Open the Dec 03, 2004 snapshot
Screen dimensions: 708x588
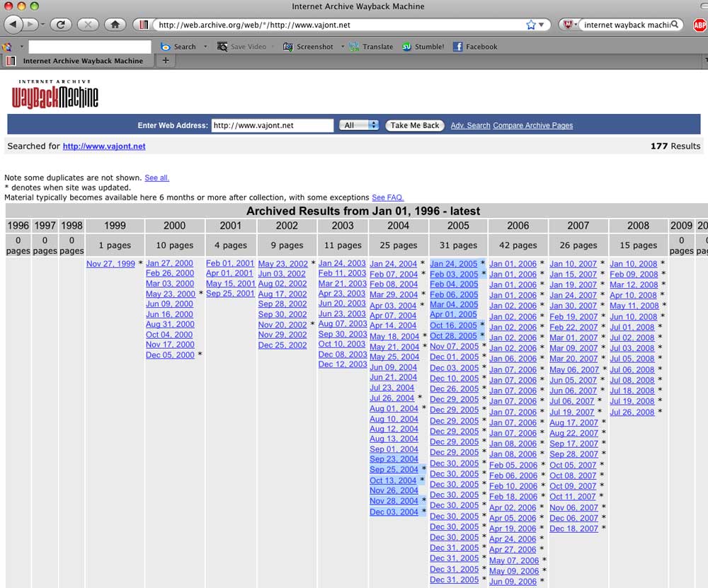pyautogui.click(x=394, y=512)
